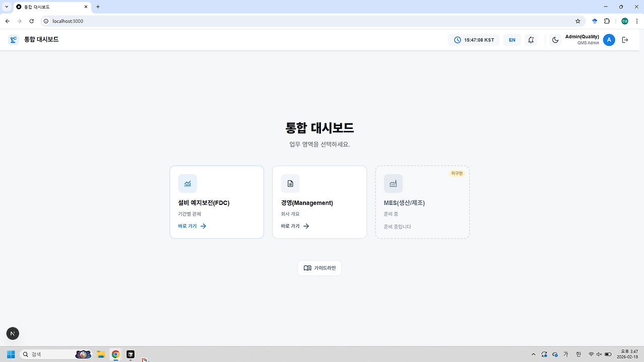Viewport: 644px width, 362px height.
Task: Reload the page with refresh icon
Action: point(31,21)
